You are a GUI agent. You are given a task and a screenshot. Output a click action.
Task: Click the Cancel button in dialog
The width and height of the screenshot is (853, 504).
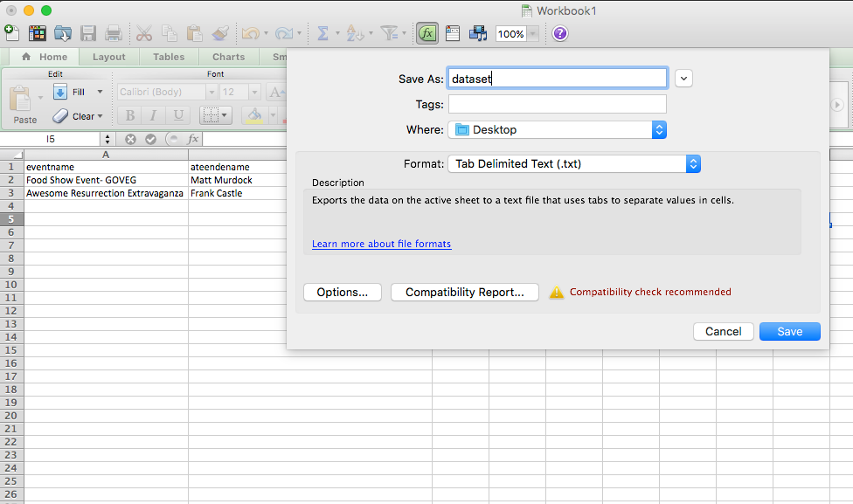(x=724, y=331)
